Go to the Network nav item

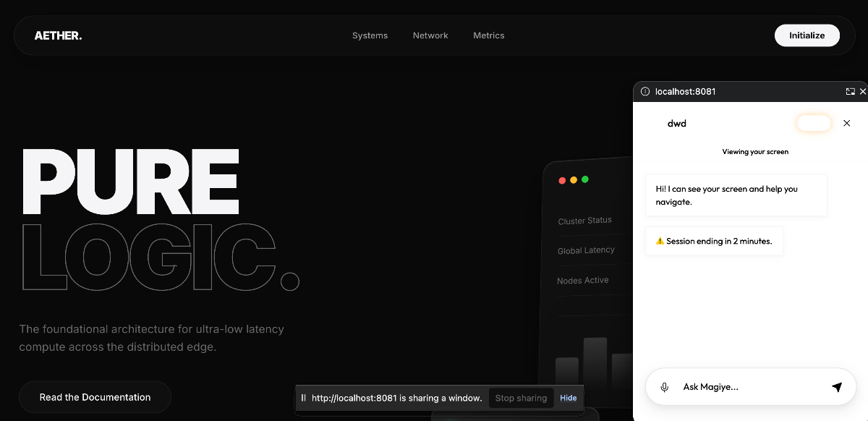[x=430, y=35]
